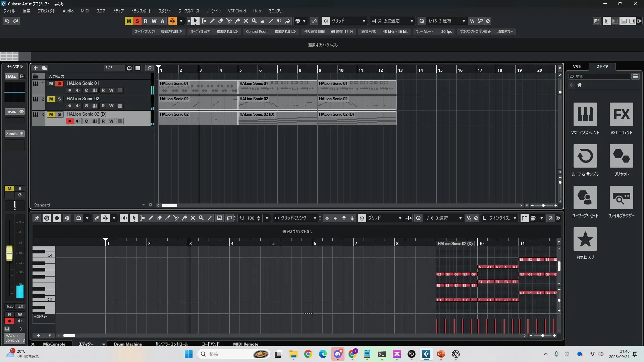The width and height of the screenshot is (644, 362).
Task: Toggle Mute on HALion Sonic 01 track
Action: coord(51,83)
